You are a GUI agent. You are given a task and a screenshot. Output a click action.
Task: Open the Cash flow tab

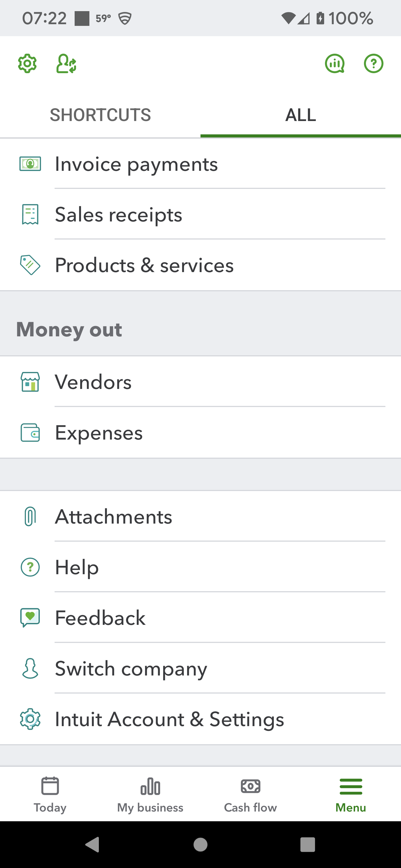tap(250, 794)
